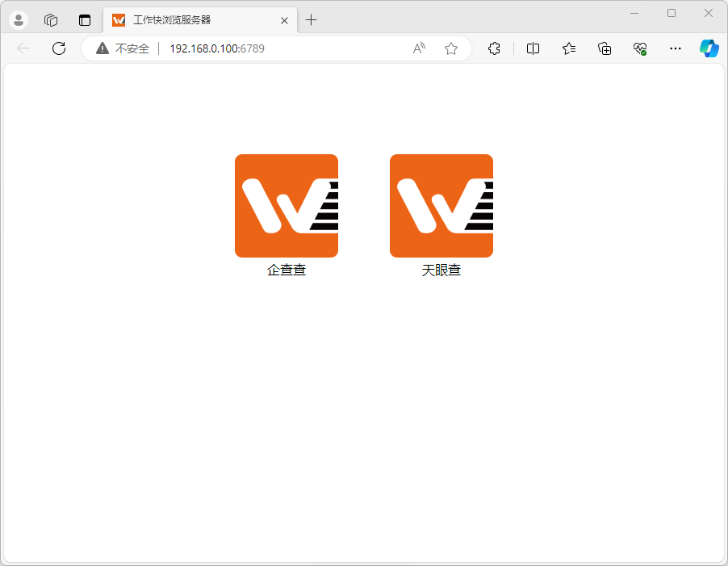The width and height of the screenshot is (728, 566).
Task: Open the Favorites list
Action: 569,48
